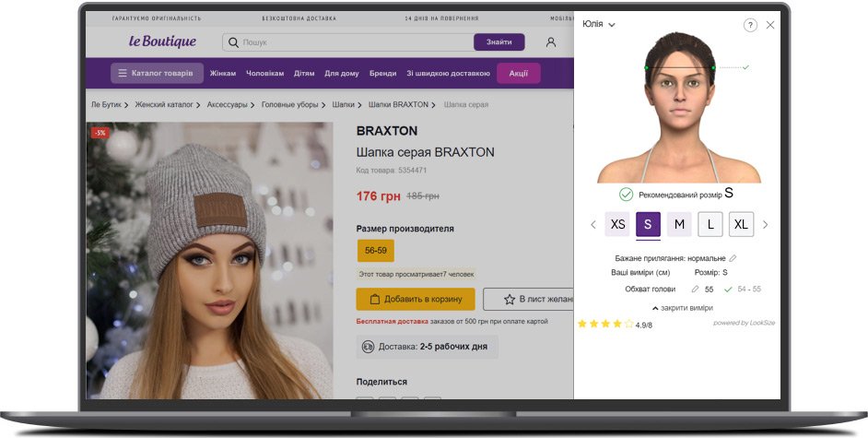Open the Юлія profile dropdown
Screen dimensions: 868x438
(598, 24)
